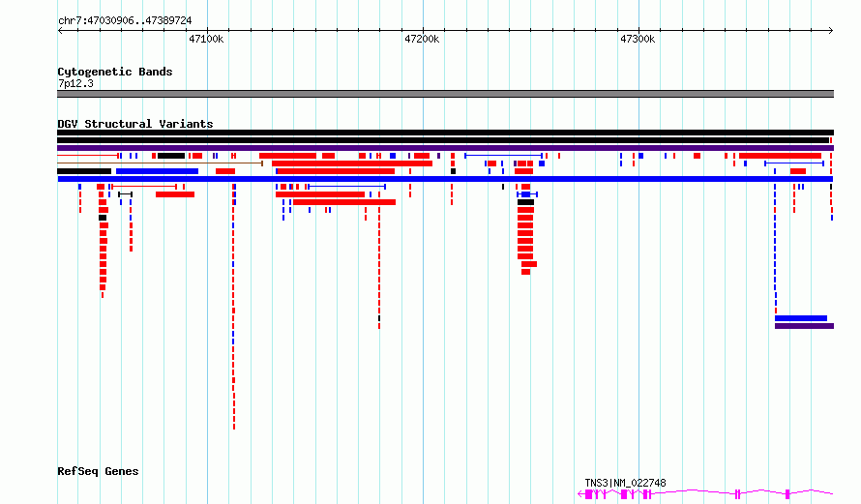Open the RefSeq Genes track title
The width and height of the screenshot is (861, 504).
98,472
